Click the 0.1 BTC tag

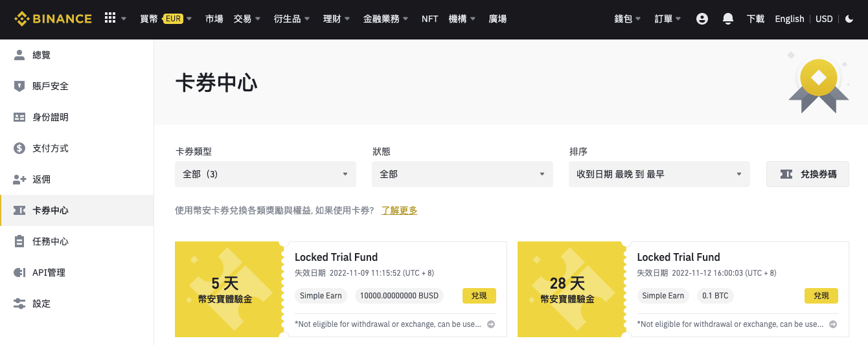pos(715,296)
